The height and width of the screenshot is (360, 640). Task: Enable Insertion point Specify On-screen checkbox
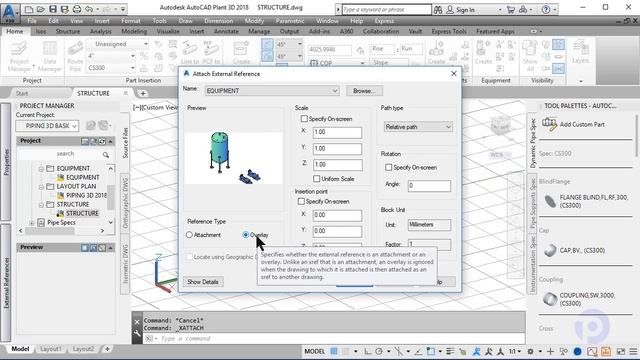coord(301,201)
